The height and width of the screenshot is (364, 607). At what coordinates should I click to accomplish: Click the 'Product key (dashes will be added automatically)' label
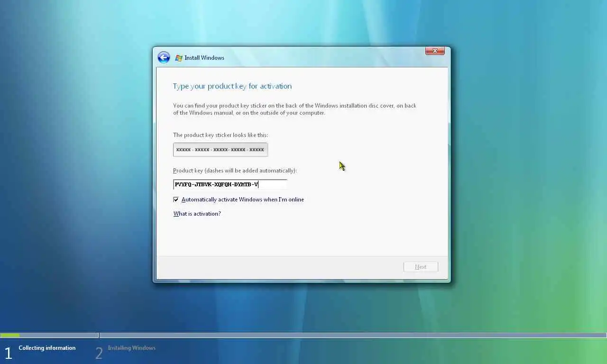point(235,171)
